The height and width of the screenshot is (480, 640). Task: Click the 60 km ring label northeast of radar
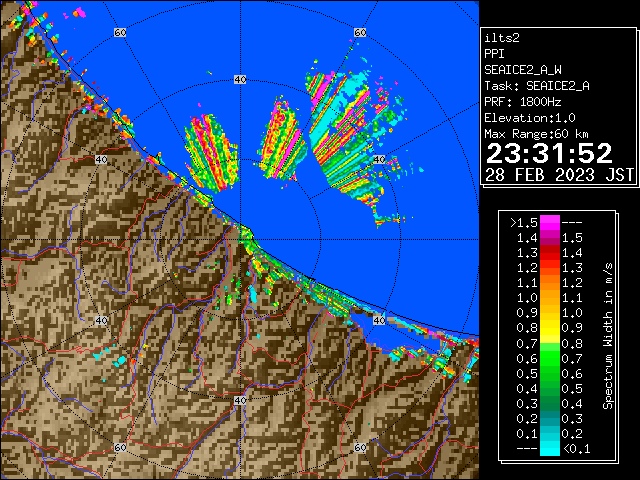coord(360,32)
